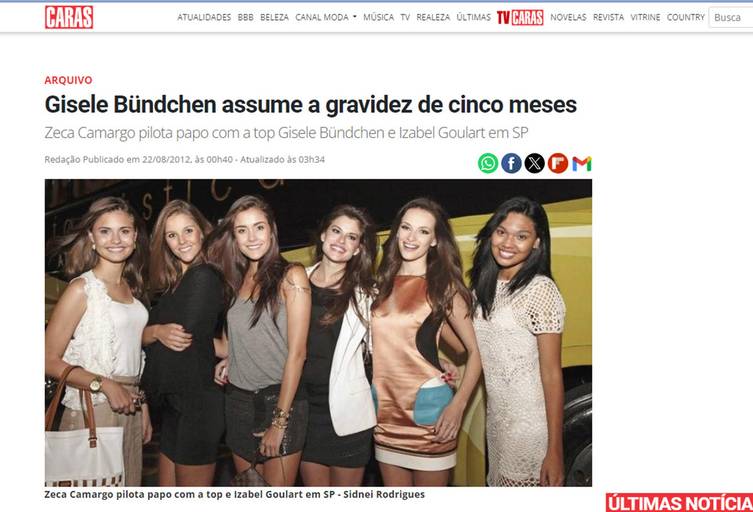Viewport: 753px width, 512px height.
Task: Share article on X icon
Action: 534,163
